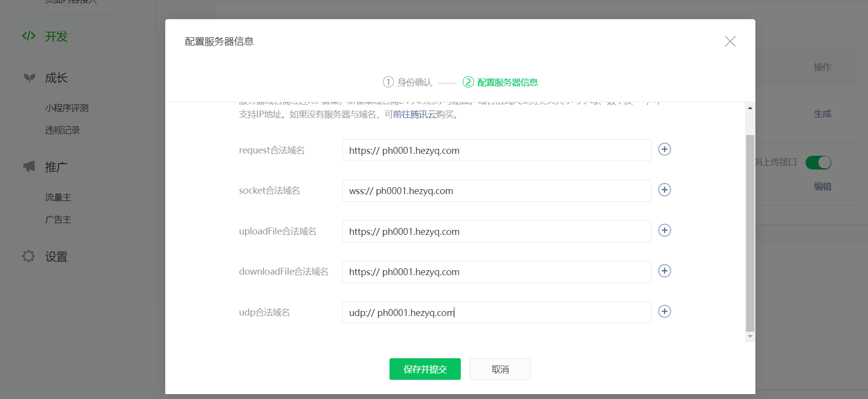868x399 pixels.
Task: Open the 推广 menu in sidebar
Action: pyautogui.click(x=56, y=167)
